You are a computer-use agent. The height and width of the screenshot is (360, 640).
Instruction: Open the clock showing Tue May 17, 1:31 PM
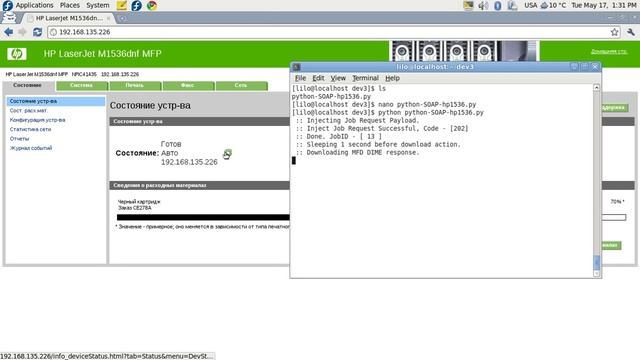[x=603, y=5]
